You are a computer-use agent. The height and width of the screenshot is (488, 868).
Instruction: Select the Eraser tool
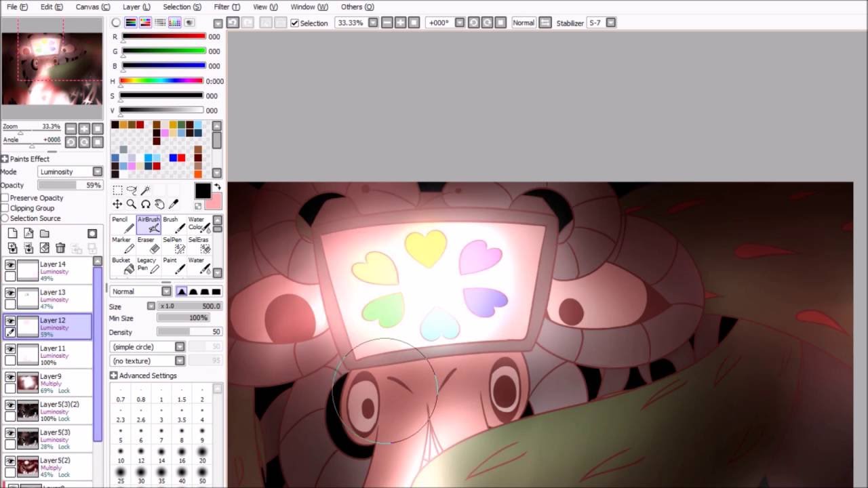pos(149,245)
